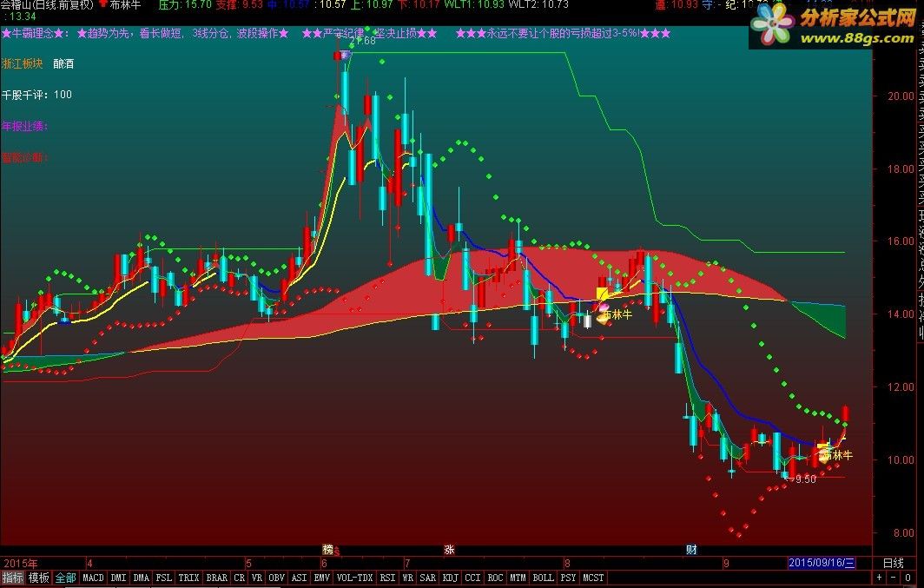Select the 全部 indicator category tab
This screenshot has height=588, width=924.
click(x=65, y=578)
